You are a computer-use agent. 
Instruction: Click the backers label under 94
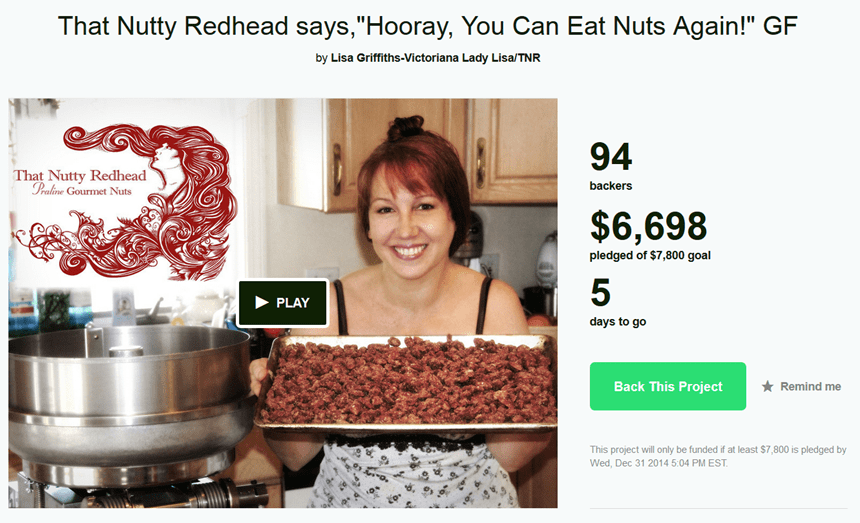pyautogui.click(x=610, y=186)
